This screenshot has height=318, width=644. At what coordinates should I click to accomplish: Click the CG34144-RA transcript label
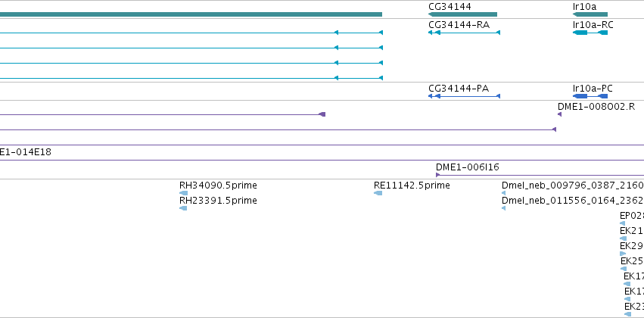pos(459,25)
